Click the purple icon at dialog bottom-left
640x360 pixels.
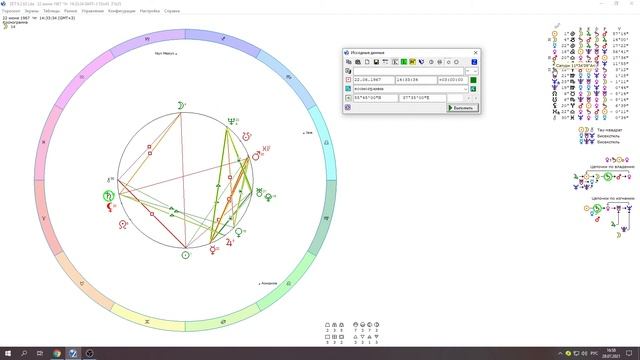[348, 107]
